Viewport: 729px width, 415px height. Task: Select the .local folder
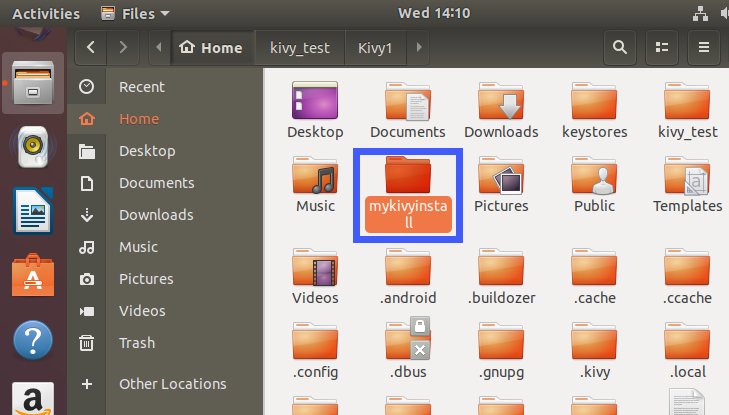[x=688, y=350]
